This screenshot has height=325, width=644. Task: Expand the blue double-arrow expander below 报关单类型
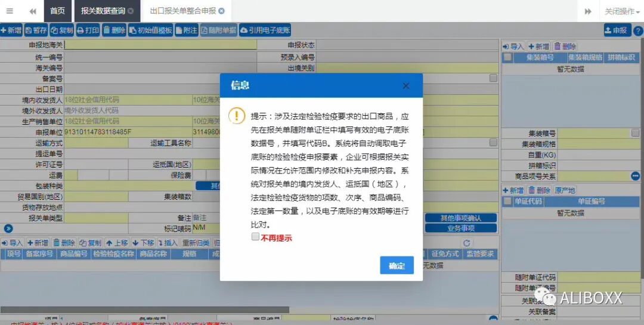click(8, 228)
